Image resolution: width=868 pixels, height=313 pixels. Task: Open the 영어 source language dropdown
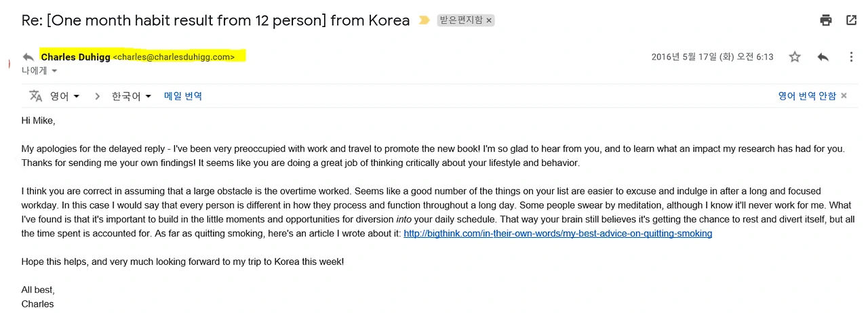[x=64, y=96]
